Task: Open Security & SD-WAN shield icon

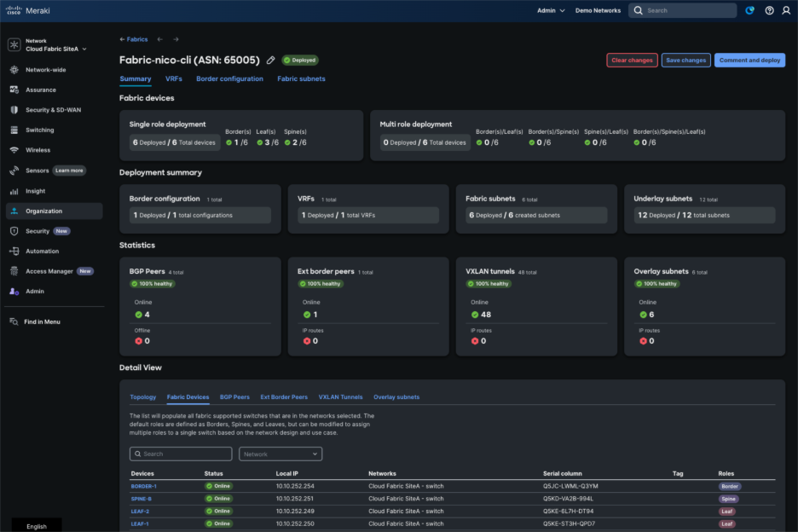Action: [x=14, y=110]
